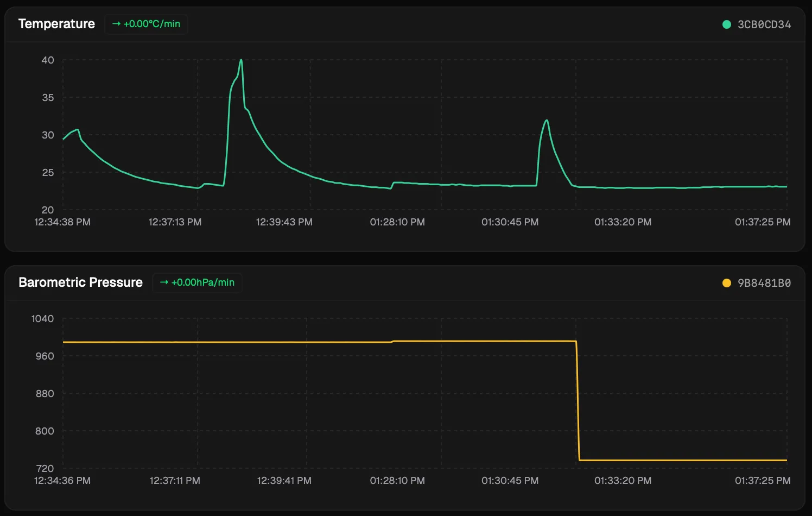Select sensor ID 3CB0CD34
This screenshot has width=812, height=516.
click(x=764, y=24)
